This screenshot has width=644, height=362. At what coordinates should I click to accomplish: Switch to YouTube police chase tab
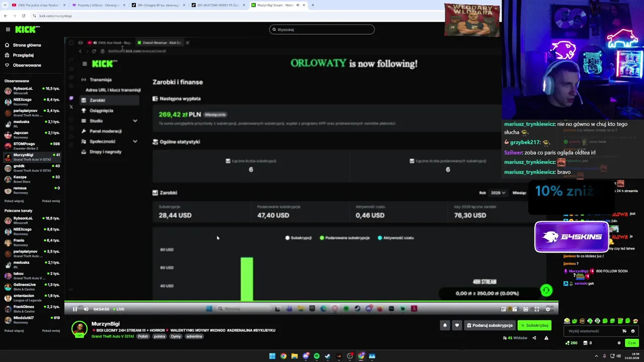click(38, 5)
